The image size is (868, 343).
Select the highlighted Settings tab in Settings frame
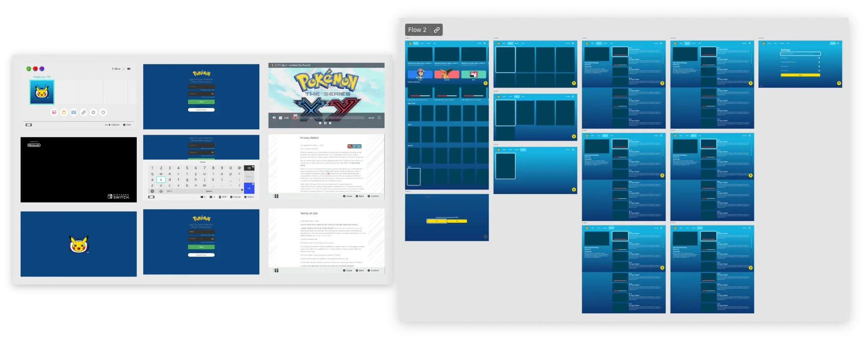point(833,43)
